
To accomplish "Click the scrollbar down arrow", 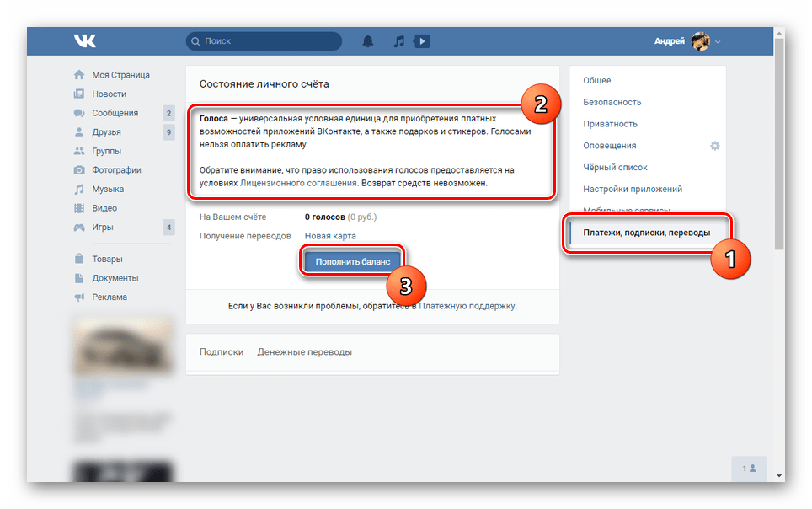I will coord(779,476).
